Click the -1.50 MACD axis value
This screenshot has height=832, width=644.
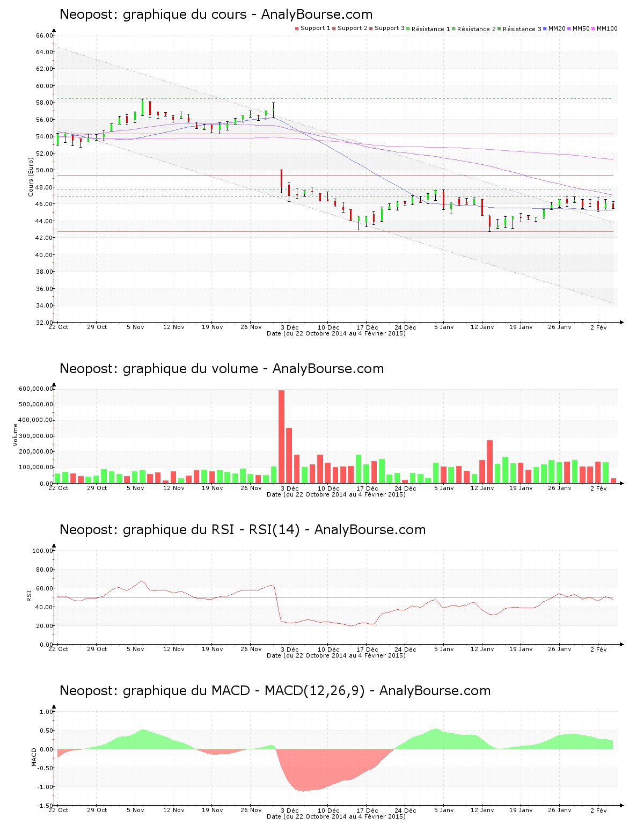point(46,806)
